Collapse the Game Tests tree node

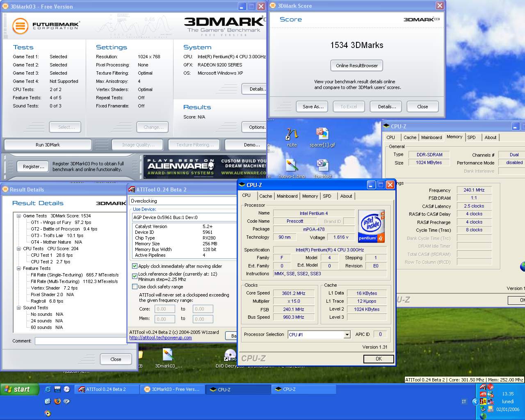(18, 216)
